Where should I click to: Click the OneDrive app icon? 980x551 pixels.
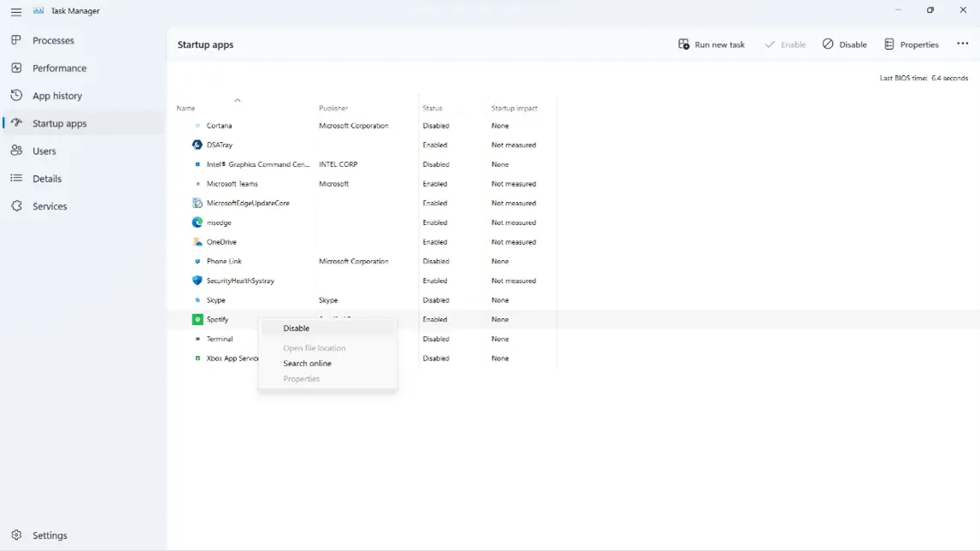tap(198, 241)
